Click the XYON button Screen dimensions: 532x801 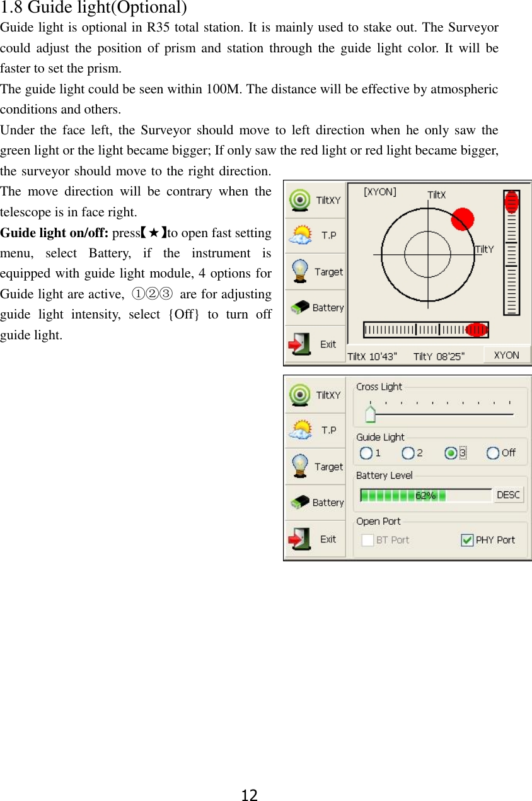click(507, 355)
